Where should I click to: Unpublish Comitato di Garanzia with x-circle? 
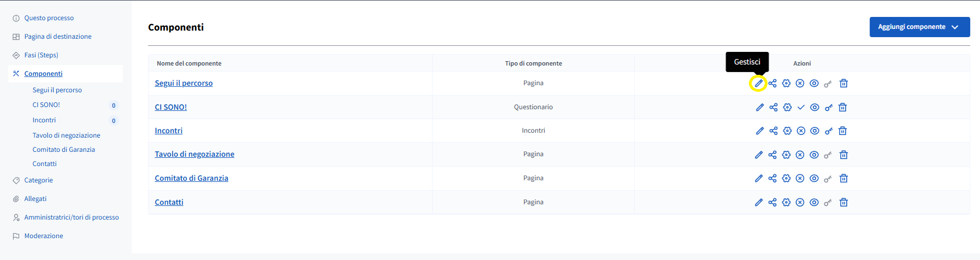[x=800, y=179]
